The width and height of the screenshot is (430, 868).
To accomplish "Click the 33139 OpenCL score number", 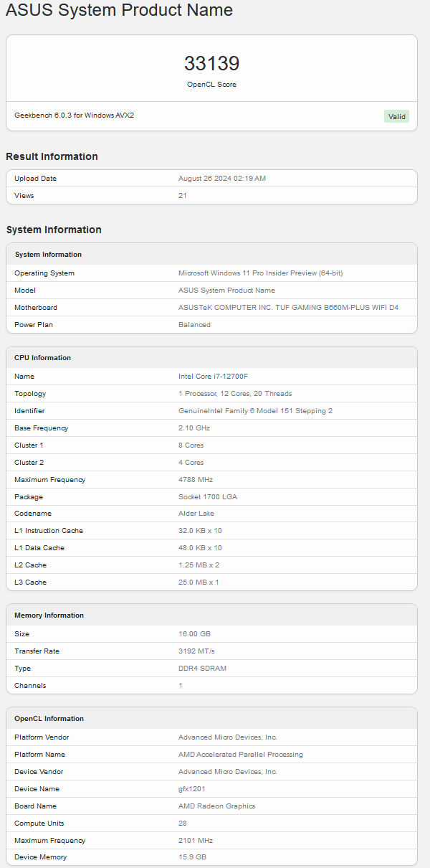I will 211,63.
